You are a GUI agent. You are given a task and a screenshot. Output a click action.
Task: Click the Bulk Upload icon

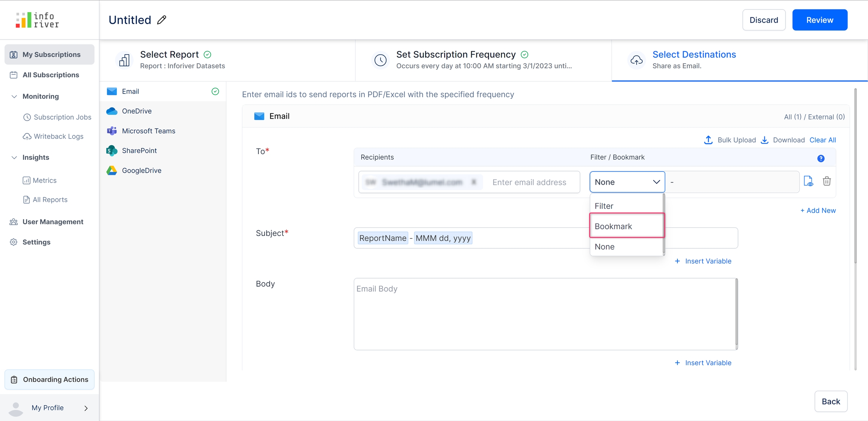708,140
